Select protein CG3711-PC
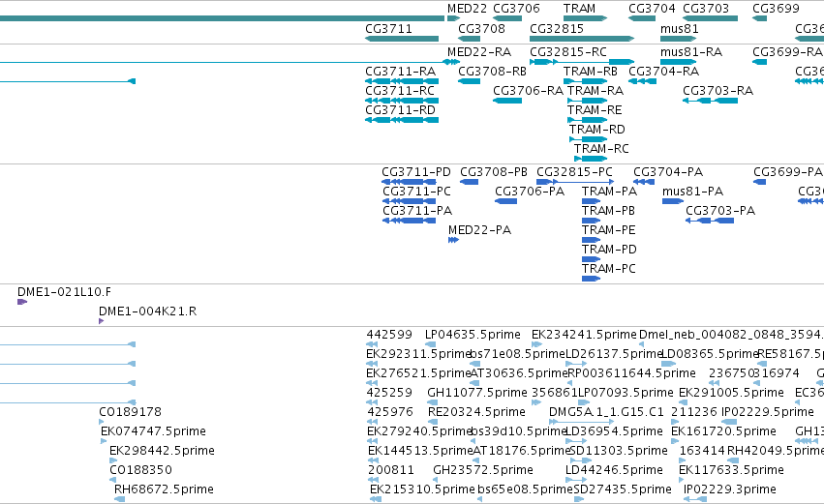This screenshot has height=504, width=824. (x=416, y=192)
